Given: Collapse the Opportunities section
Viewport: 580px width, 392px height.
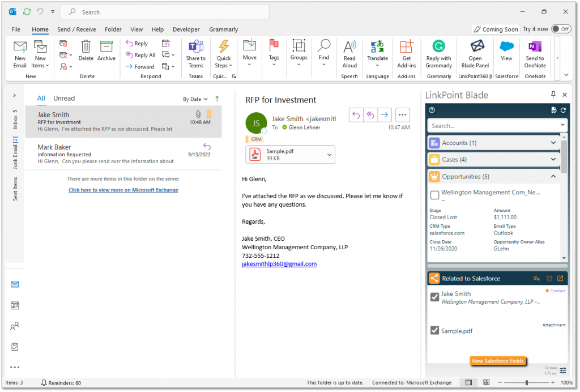Looking at the screenshot, I should pos(554,176).
